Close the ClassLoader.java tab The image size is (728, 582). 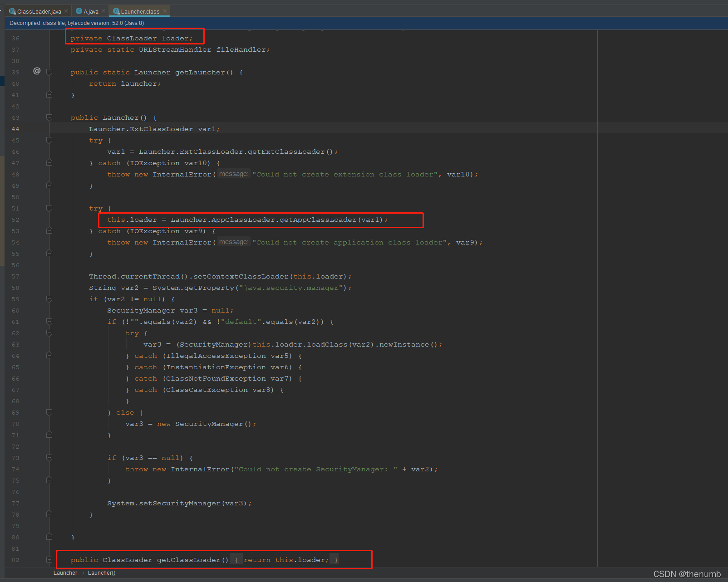pos(67,11)
